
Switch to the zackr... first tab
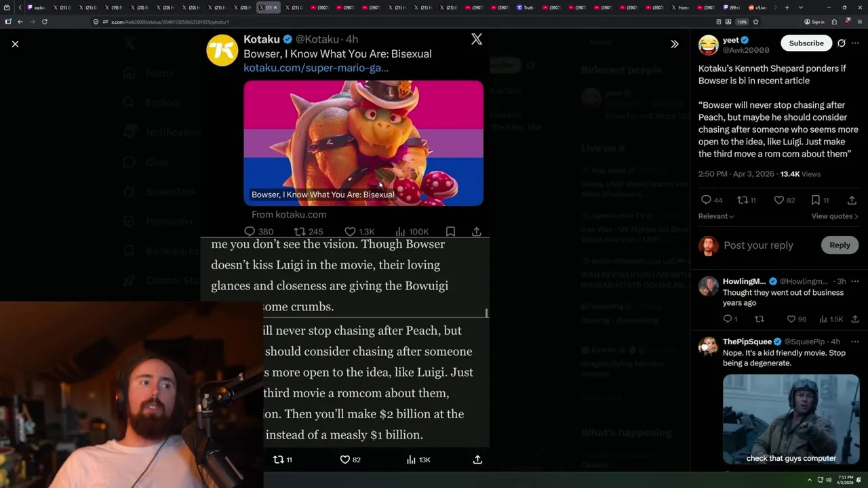tap(37, 7)
